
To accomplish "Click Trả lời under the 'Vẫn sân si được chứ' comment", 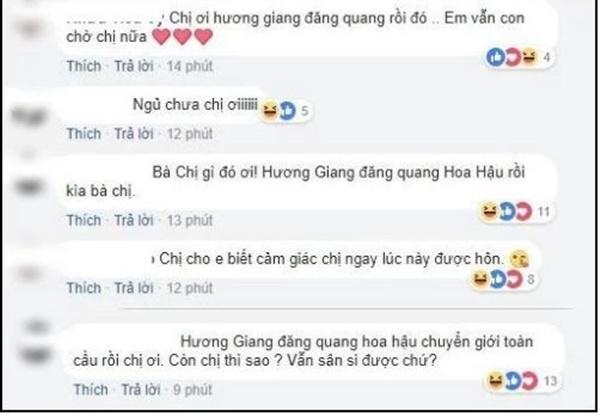I will click(x=140, y=390).
